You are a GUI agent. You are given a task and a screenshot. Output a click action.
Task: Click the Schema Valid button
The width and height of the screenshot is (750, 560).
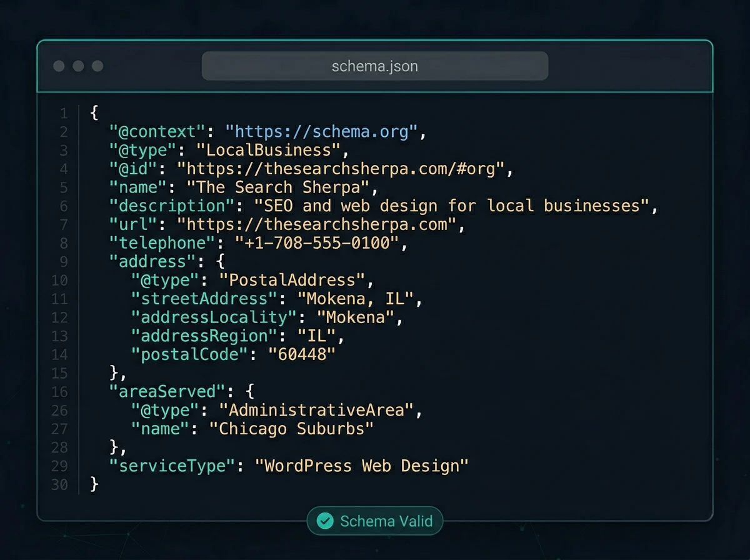point(374,521)
